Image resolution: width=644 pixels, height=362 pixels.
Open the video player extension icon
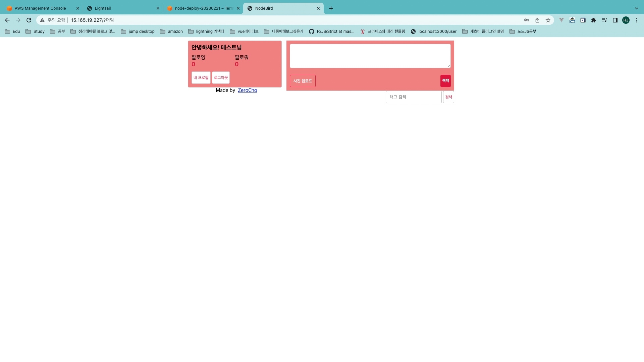click(583, 20)
